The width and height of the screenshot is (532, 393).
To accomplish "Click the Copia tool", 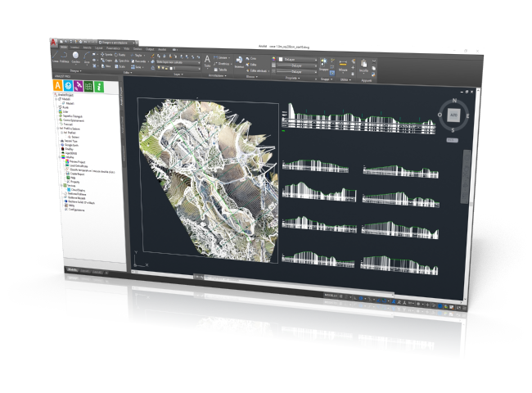I will tap(106, 60).
